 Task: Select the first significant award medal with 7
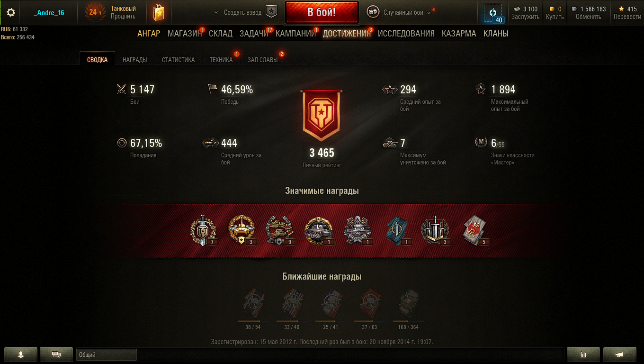tap(203, 231)
